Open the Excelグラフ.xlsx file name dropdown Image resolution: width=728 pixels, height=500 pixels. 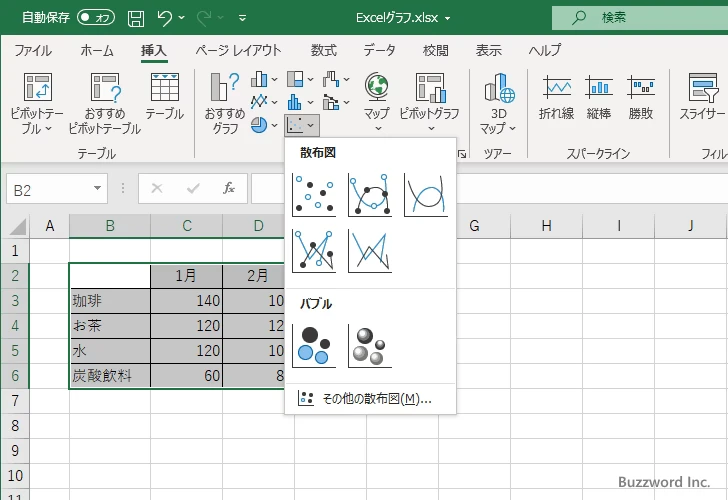pos(448,18)
